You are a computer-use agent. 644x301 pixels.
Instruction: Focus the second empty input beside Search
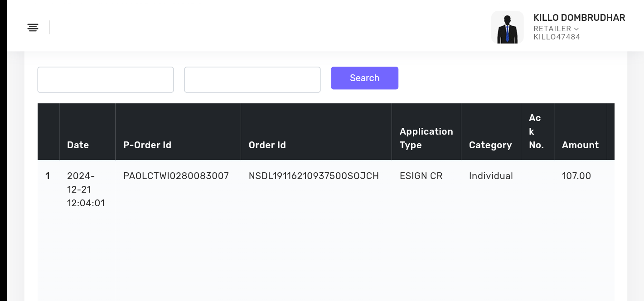[x=252, y=80]
